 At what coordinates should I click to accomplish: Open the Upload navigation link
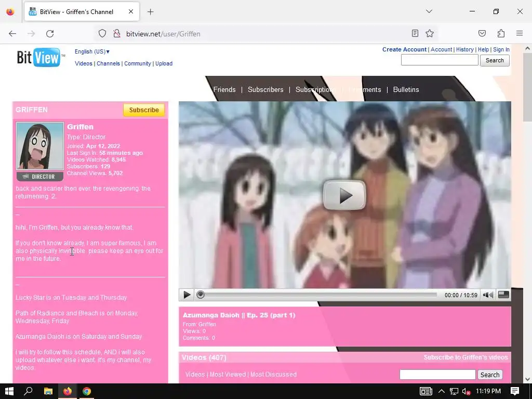click(x=164, y=63)
